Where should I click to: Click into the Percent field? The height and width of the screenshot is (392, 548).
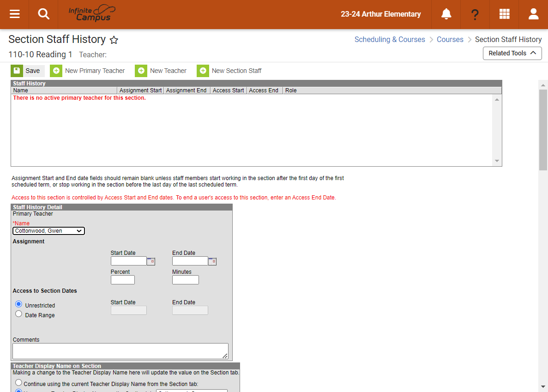click(123, 280)
